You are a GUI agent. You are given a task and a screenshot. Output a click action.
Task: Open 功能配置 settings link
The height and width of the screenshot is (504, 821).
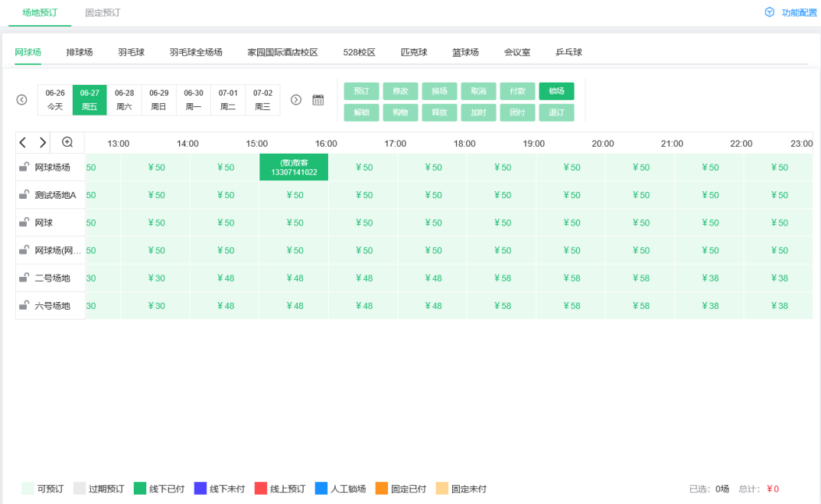tap(792, 12)
